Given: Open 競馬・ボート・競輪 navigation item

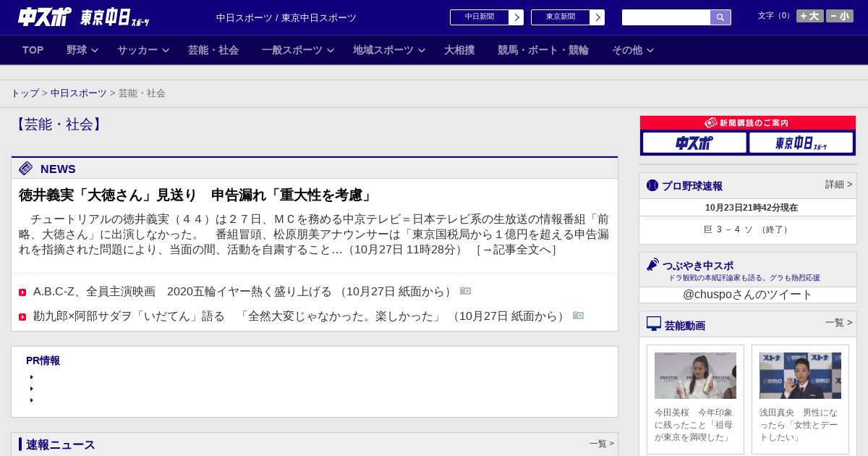Looking at the screenshot, I should [x=543, y=50].
